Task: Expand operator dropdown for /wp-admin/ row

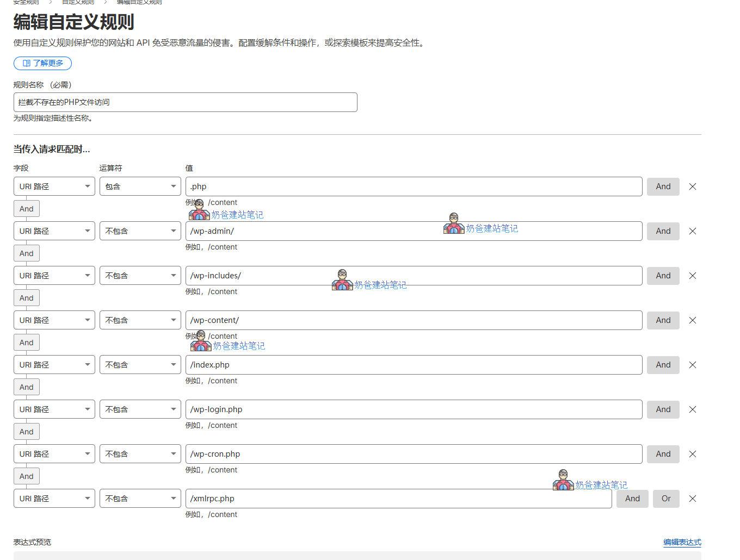Action: click(140, 231)
